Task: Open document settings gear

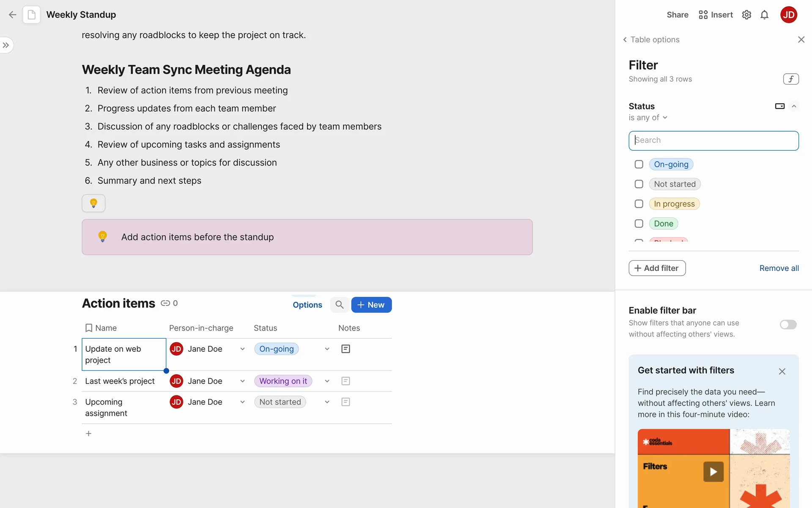Action: click(x=746, y=15)
